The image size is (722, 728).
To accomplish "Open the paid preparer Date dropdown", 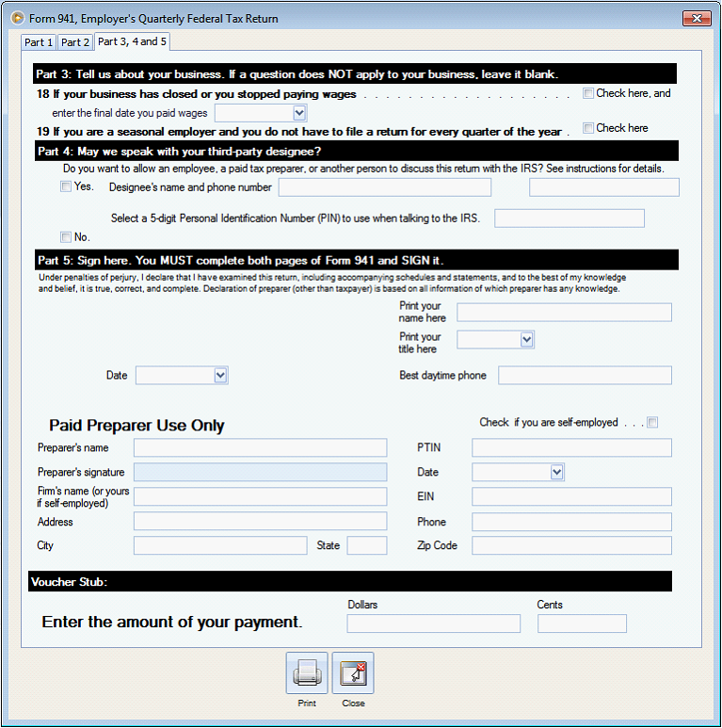I will click(x=556, y=472).
